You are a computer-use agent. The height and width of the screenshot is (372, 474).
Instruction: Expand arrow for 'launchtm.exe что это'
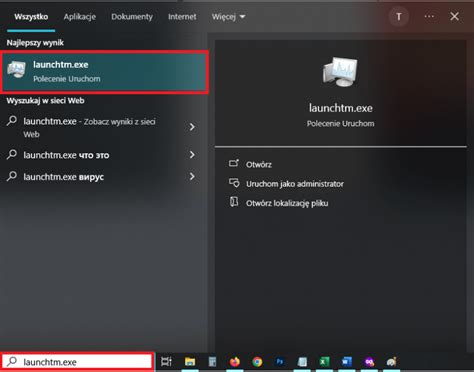pyautogui.click(x=192, y=155)
